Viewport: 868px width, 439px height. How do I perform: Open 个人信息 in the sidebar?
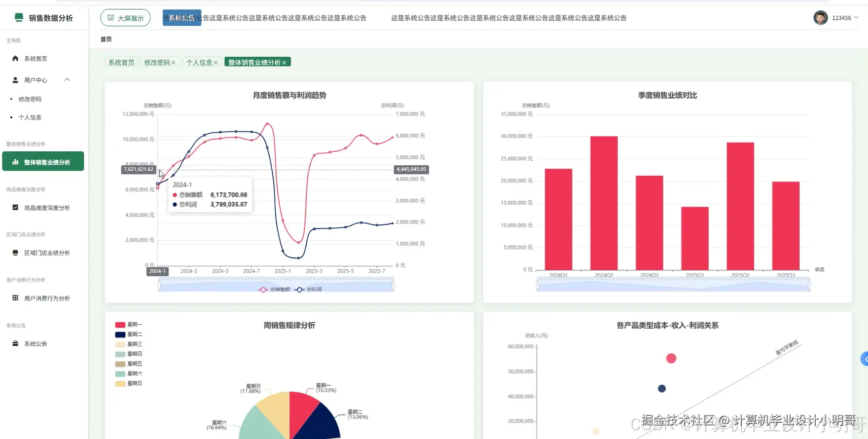pos(30,117)
